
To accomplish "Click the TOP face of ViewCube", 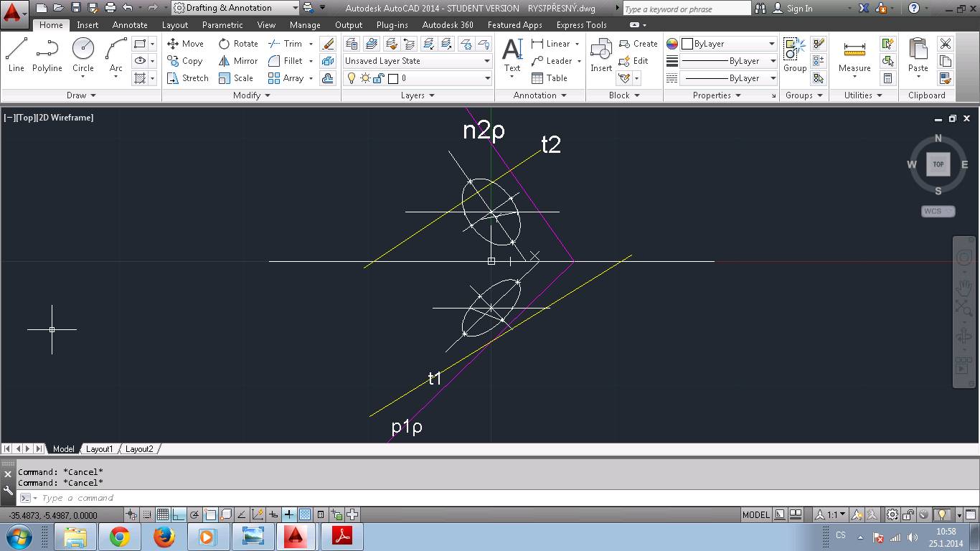I will point(938,164).
